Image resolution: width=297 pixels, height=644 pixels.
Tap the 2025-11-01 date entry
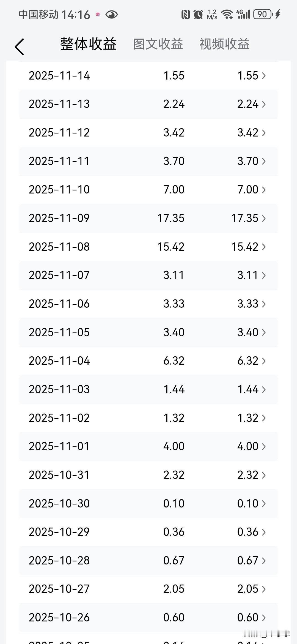click(x=59, y=446)
